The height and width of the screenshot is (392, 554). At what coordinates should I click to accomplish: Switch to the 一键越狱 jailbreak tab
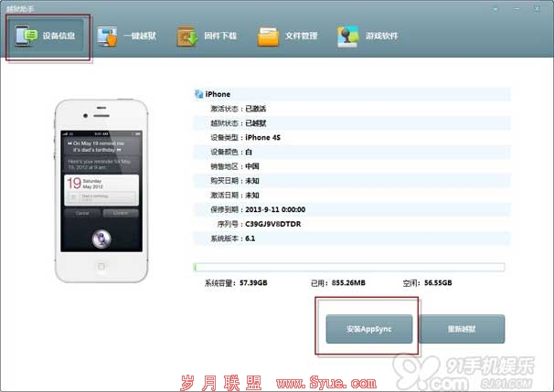click(127, 36)
